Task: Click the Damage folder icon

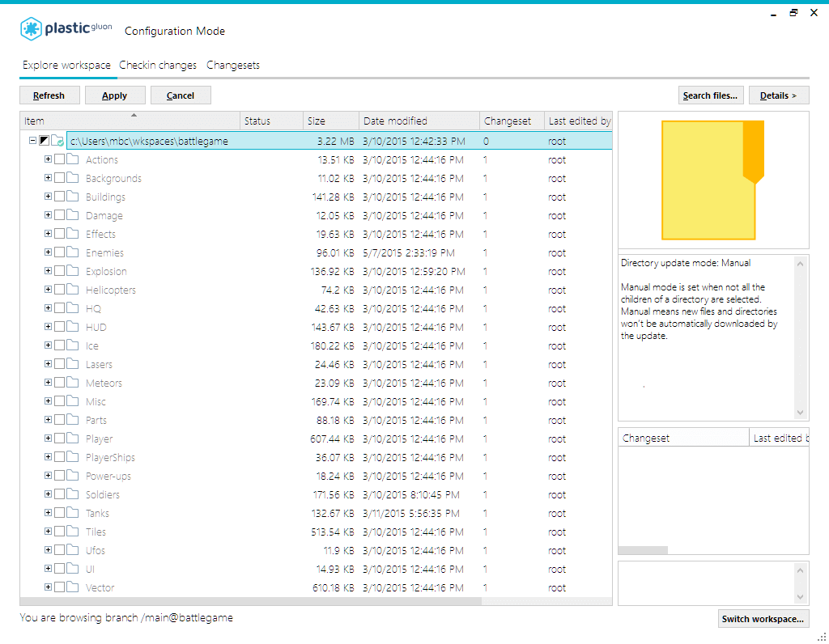Action: tap(72, 215)
